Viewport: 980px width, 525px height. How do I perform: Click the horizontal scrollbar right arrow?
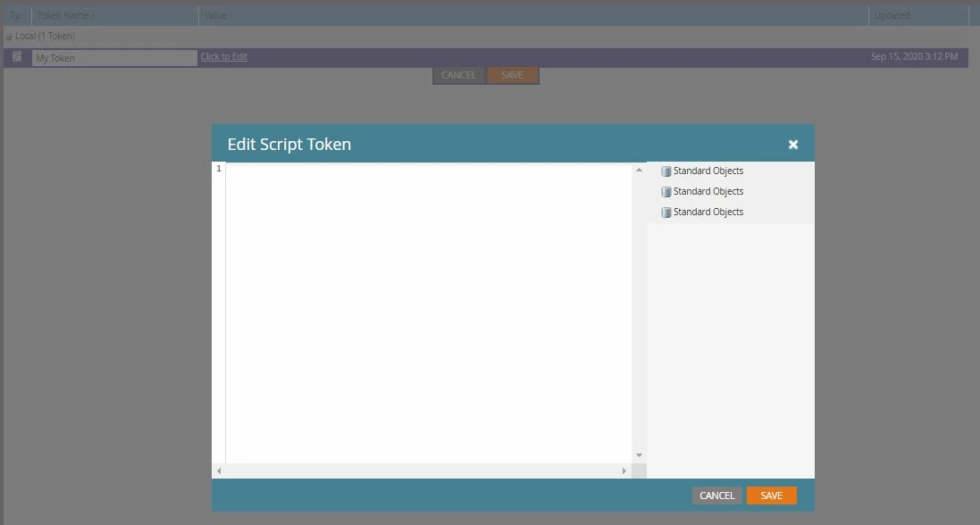(x=624, y=471)
